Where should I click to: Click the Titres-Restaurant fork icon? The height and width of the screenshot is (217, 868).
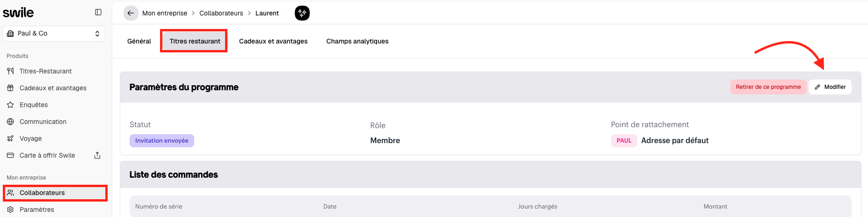click(x=10, y=71)
